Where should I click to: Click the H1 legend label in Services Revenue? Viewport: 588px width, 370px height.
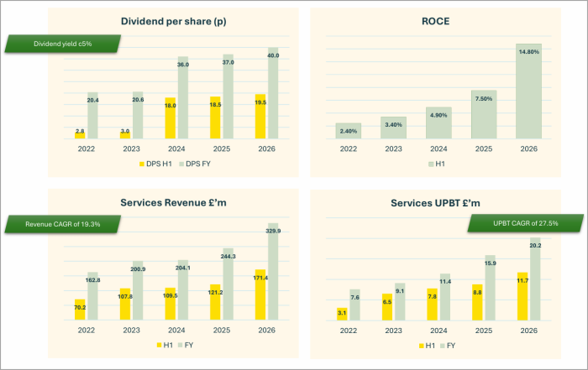[168, 345]
